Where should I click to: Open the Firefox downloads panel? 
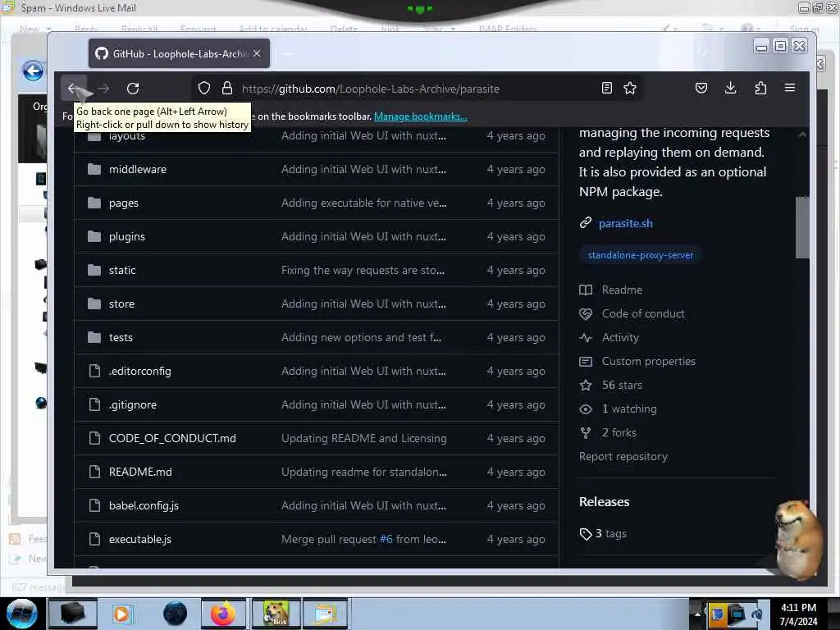[x=731, y=89]
